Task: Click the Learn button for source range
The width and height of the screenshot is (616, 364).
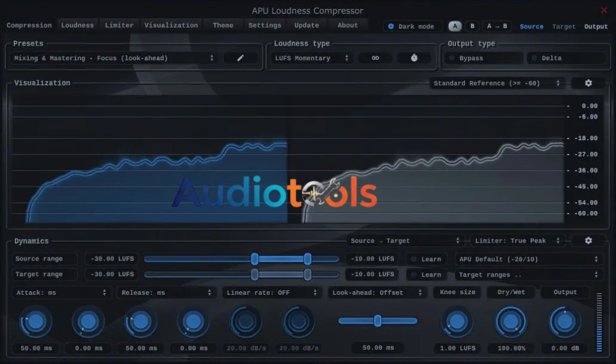Action: [x=427, y=259]
